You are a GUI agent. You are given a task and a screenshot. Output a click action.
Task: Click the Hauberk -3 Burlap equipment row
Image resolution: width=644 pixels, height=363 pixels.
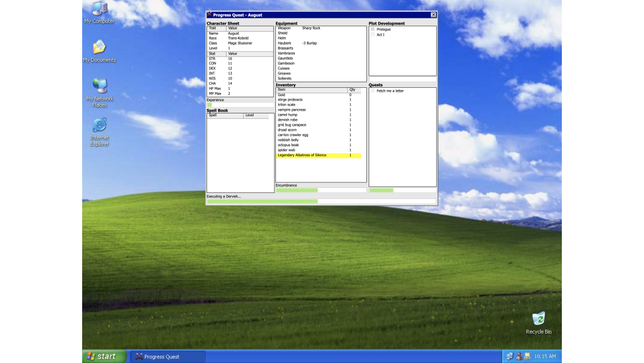tap(321, 43)
